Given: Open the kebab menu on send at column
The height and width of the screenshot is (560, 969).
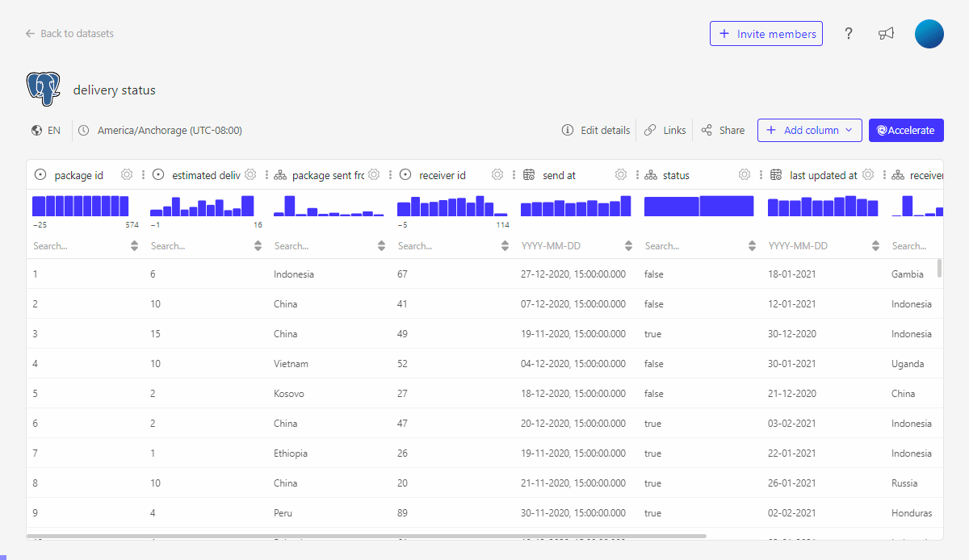Looking at the screenshot, I should pyautogui.click(x=636, y=174).
